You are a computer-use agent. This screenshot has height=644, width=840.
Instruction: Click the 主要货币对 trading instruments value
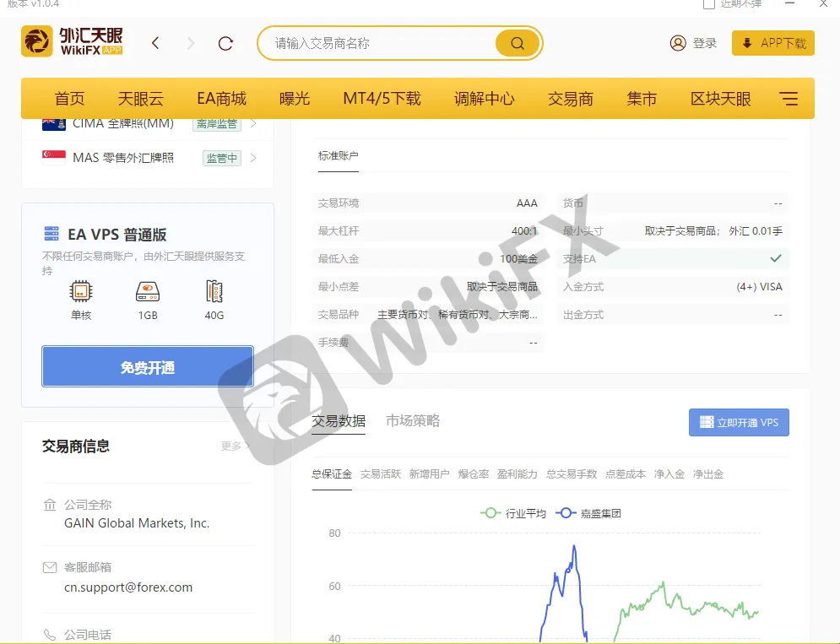pos(457,315)
